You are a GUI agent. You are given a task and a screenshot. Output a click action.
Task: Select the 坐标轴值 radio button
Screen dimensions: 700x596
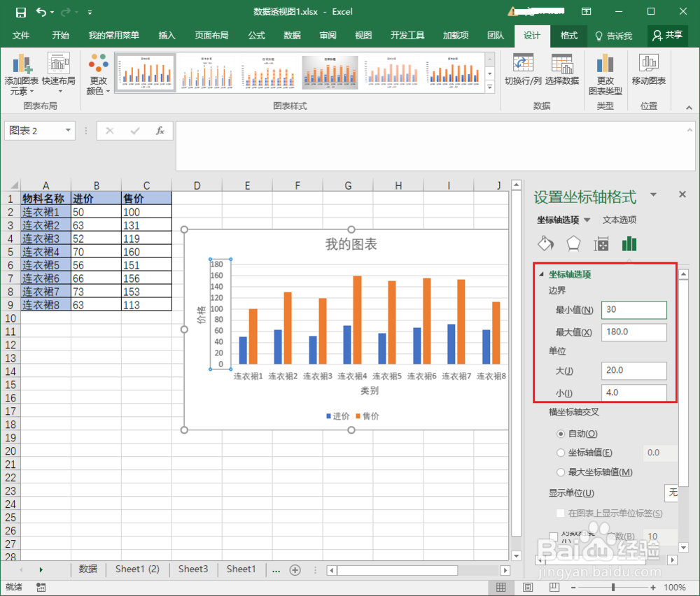[561, 453]
